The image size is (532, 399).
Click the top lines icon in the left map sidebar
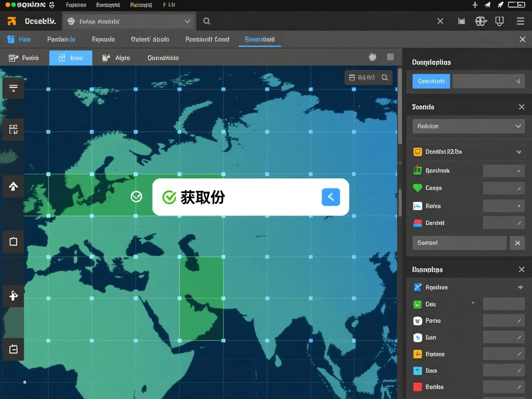pos(13,88)
